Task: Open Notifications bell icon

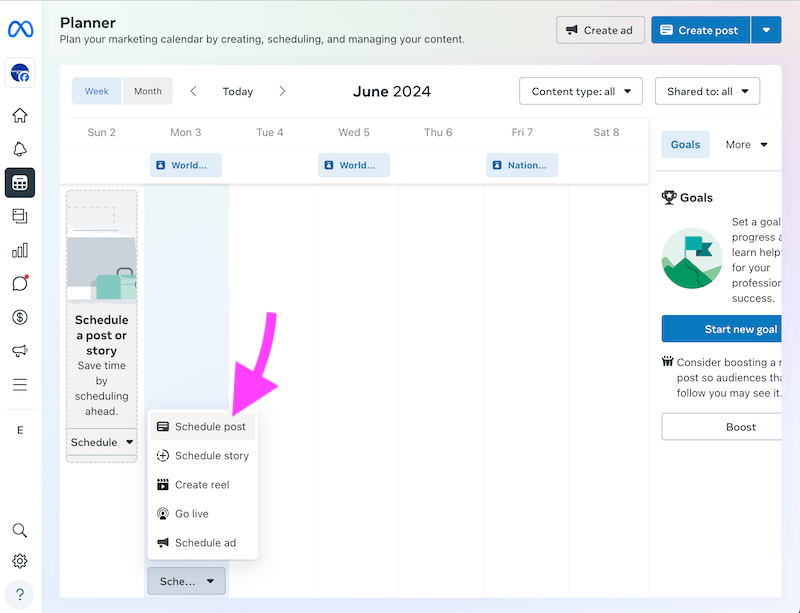Action: (20, 149)
